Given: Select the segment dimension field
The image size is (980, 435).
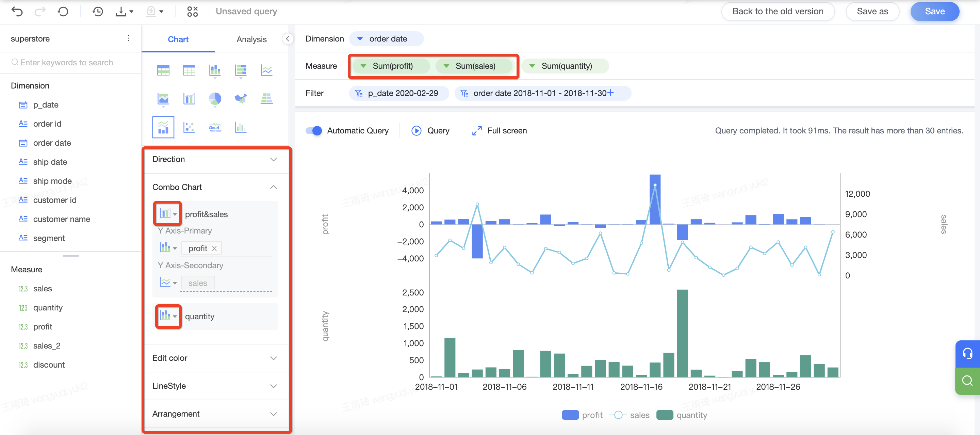Looking at the screenshot, I should point(49,238).
